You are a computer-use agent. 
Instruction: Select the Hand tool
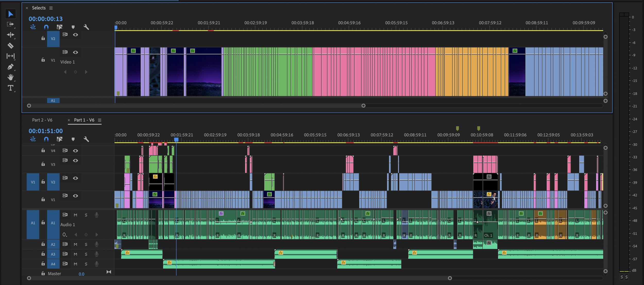(11, 77)
